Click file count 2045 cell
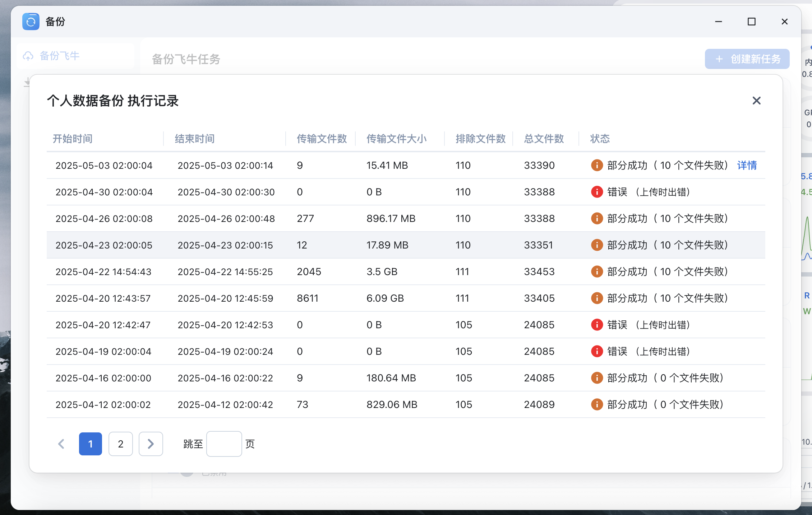The height and width of the screenshot is (515, 812). tap(309, 272)
